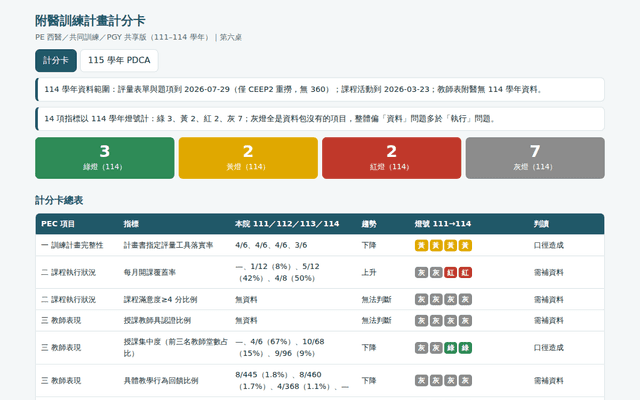Click the 114 學年 red badge for 每月開課覆蓋率
The height and width of the screenshot is (400, 640).
pyautogui.click(x=465, y=272)
